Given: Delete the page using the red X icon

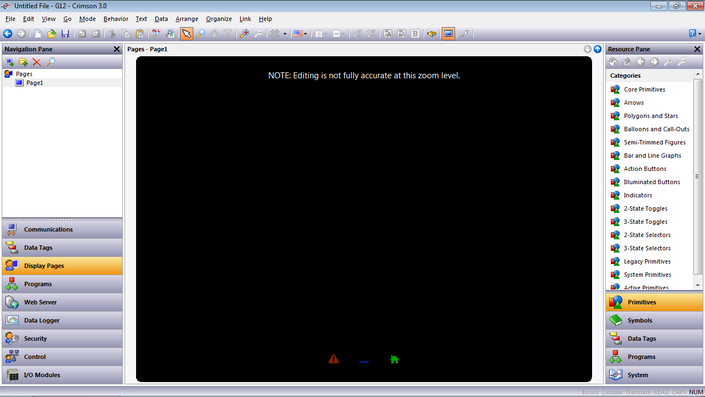Looking at the screenshot, I should point(37,62).
